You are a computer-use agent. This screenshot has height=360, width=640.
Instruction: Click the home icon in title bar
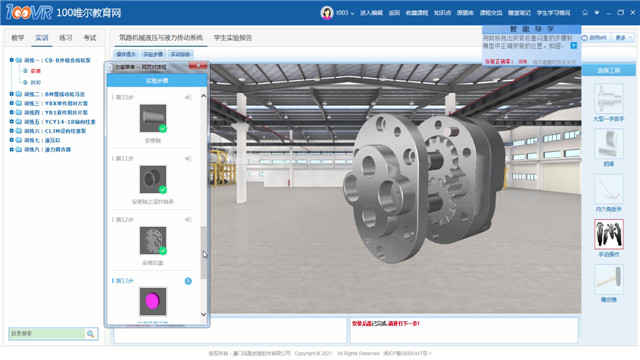click(585, 13)
